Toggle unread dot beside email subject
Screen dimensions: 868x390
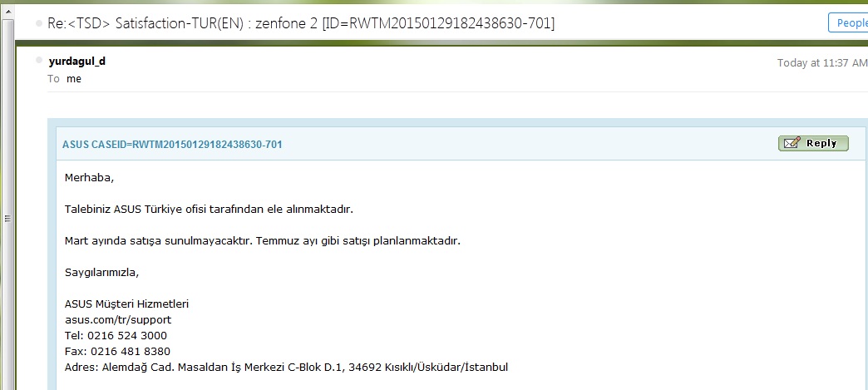(39, 23)
